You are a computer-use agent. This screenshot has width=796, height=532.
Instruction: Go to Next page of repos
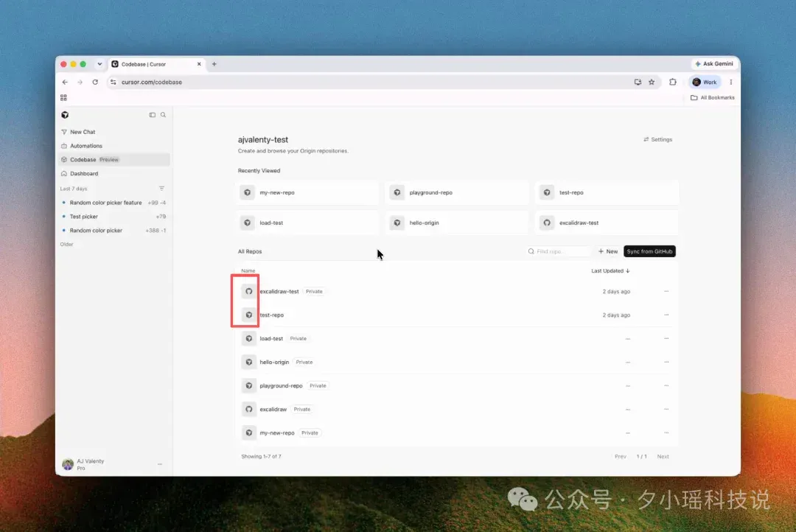[663, 457]
